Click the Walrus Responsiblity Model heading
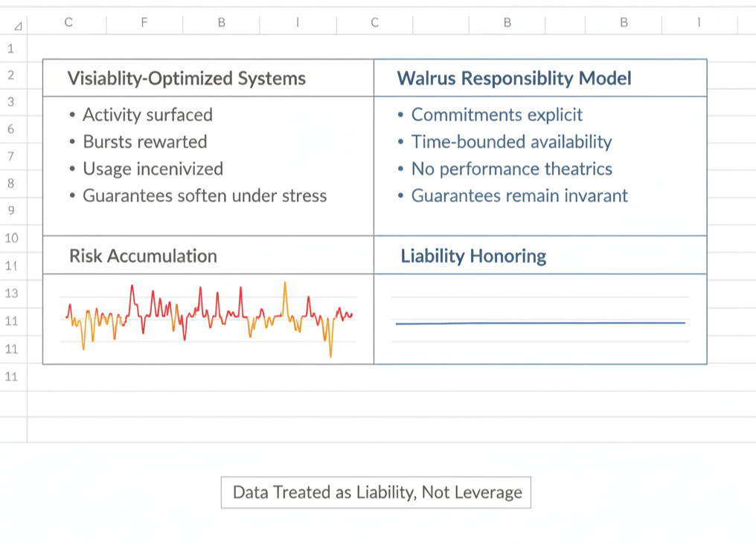Viewport: 756px width, 545px height. coord(514,78)
